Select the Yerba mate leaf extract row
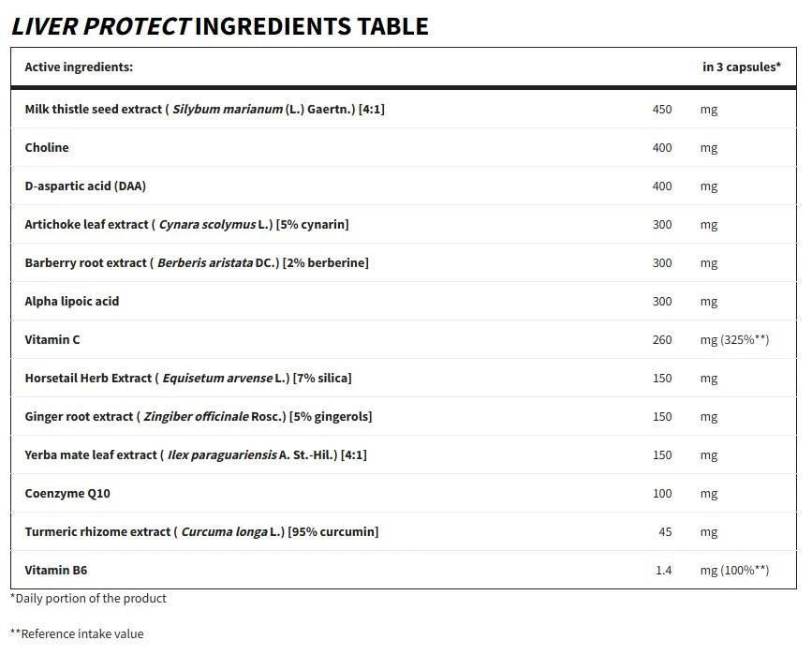Screen dimensions: 812x655 tap(404, 454)
